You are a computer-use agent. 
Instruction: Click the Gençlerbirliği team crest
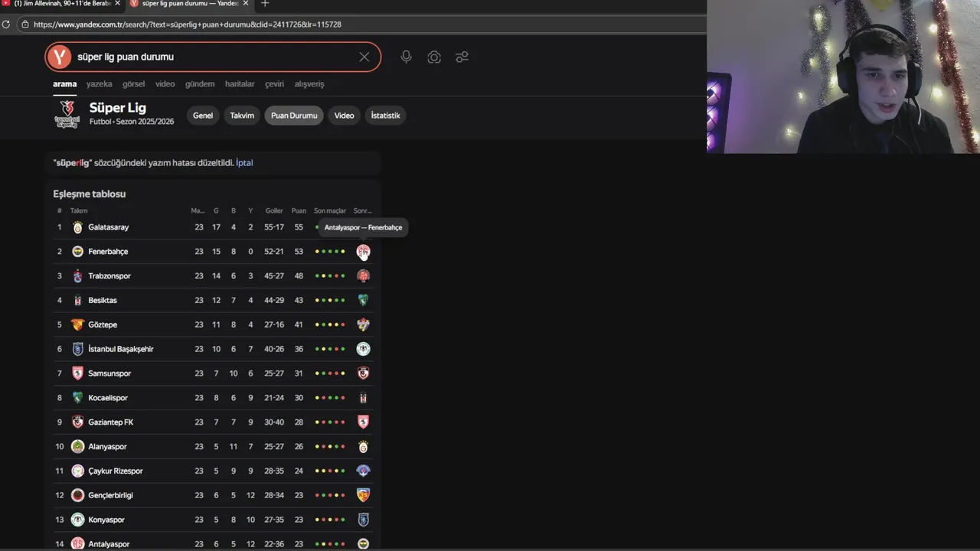[77, 495]
